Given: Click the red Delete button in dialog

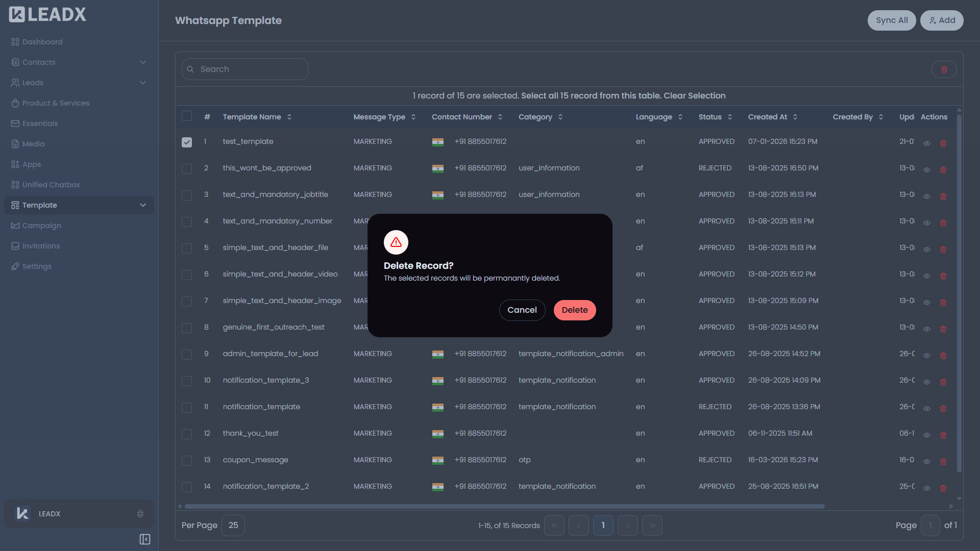Looking at the screenshot, I should tap(575, 310).
